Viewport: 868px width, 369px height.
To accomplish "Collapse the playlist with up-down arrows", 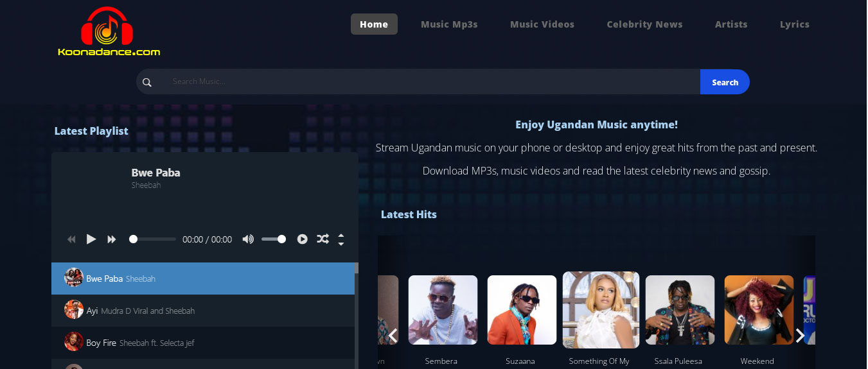I will (341, 239).
